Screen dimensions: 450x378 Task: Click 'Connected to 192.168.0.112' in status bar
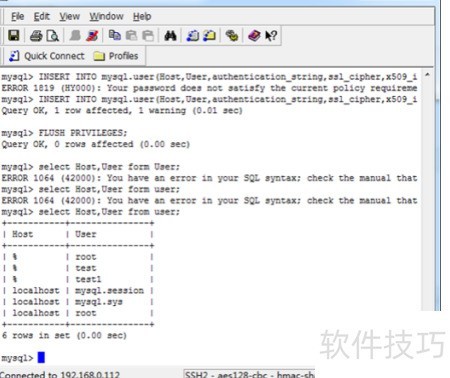tap(60, 375)
